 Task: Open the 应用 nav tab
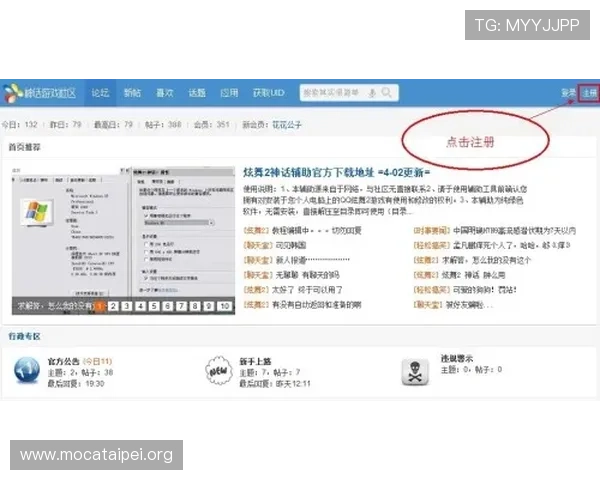point(229,93)
